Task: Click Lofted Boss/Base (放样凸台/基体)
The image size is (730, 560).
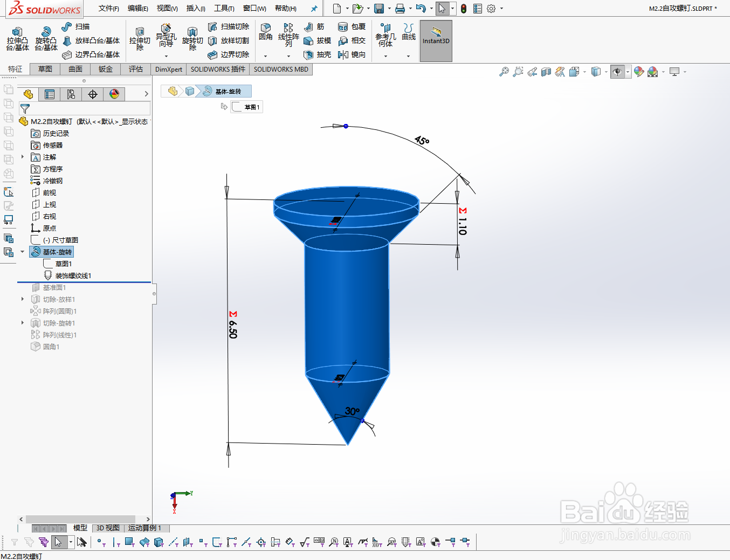Action: click(x=91, y=40)
